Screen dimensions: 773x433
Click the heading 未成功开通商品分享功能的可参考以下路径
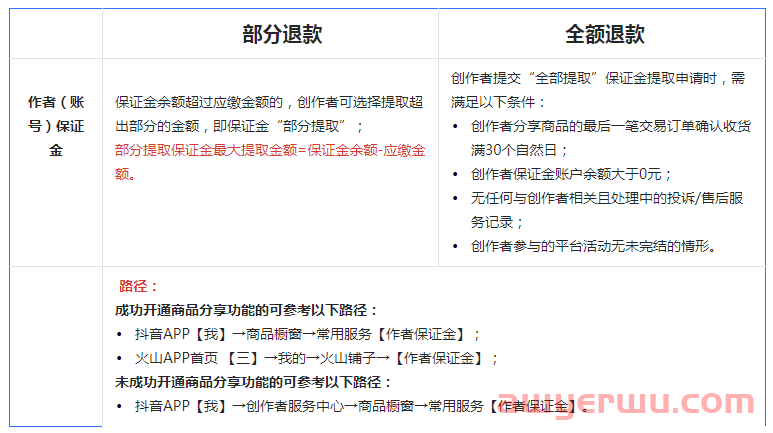[253, 382]
